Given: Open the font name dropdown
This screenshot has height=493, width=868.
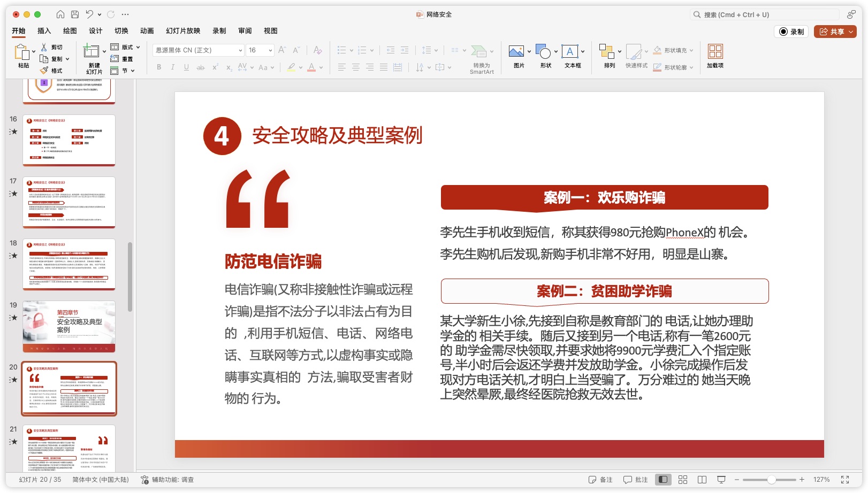Looking at the screenshot, I should [x=240, y=50].
